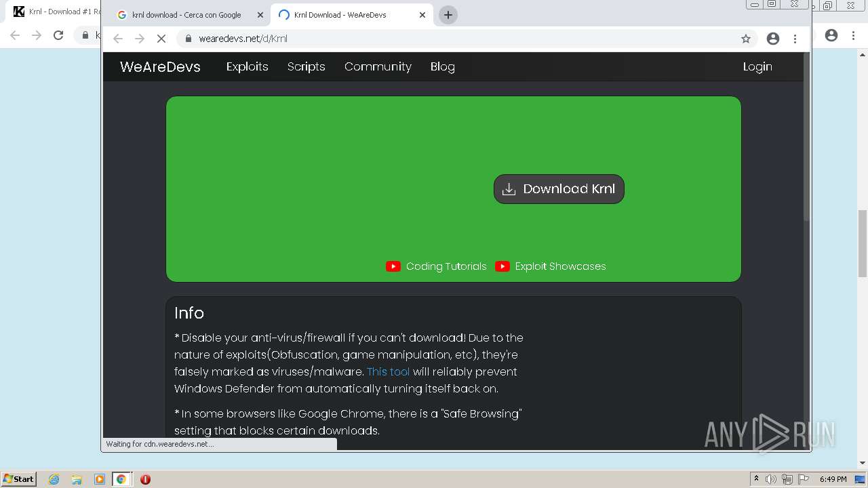
Task: Close the krnl download Google tab
Action: [x=260, y=15]
